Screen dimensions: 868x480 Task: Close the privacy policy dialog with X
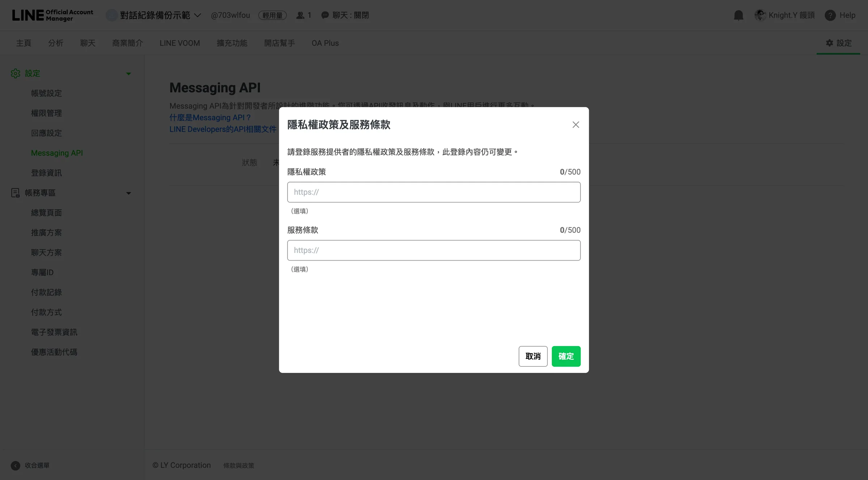[576, 125]
